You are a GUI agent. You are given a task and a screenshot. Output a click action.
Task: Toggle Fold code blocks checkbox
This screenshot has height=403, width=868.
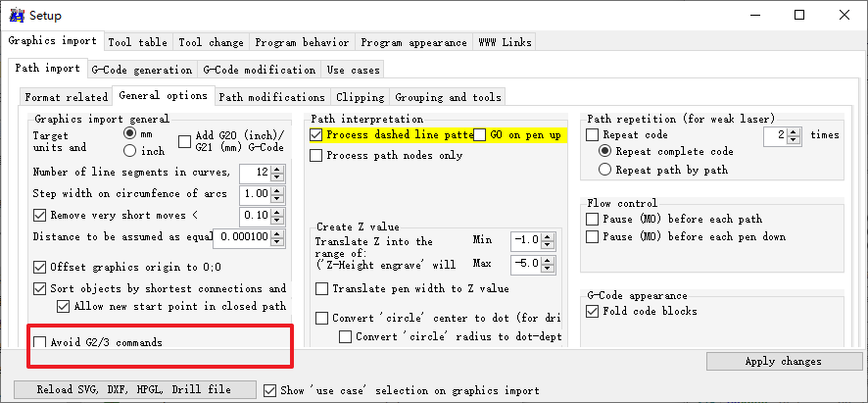click(x=593, y=311)
